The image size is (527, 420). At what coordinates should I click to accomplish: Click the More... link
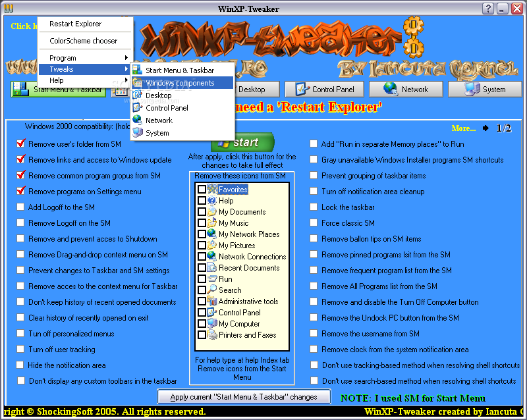coord(464,128)
